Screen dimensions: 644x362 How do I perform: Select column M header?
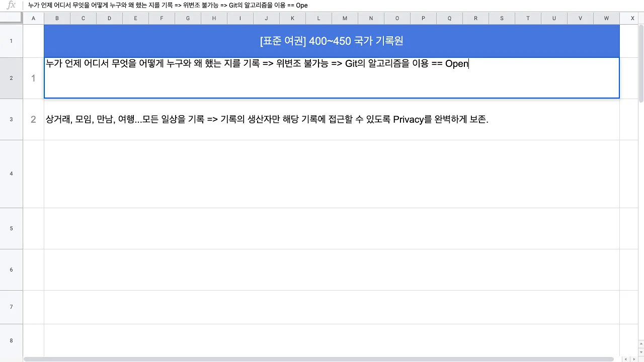(345, 18)
